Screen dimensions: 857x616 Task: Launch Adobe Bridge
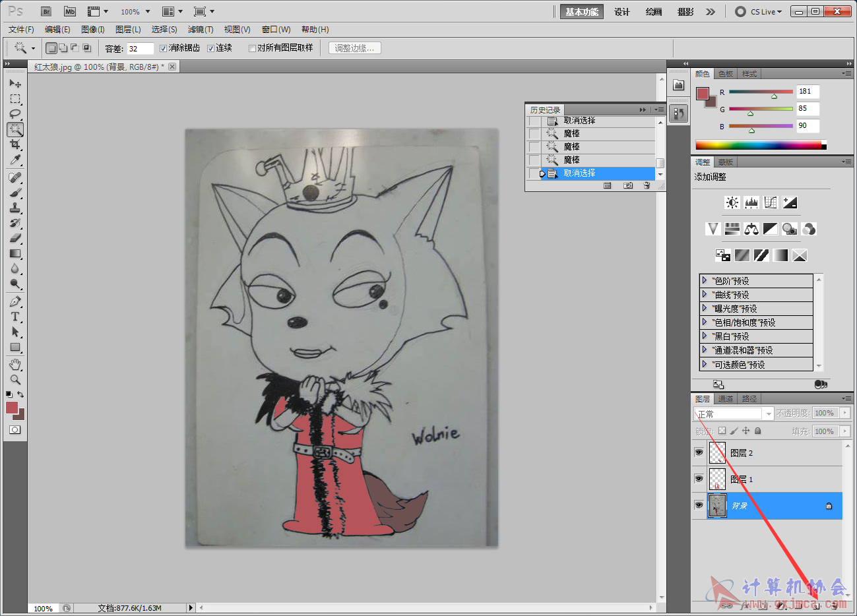pos(46,11)
